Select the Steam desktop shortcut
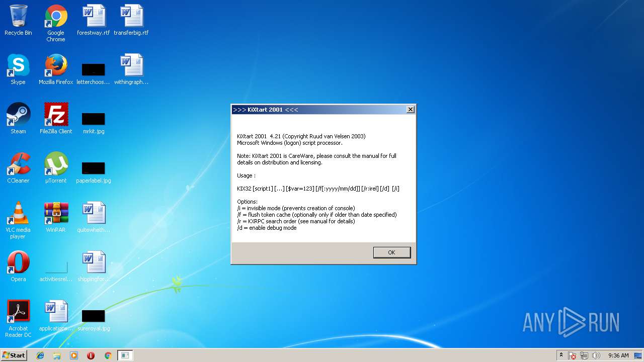This screenshot has width=644, height=362. [18, 119]
